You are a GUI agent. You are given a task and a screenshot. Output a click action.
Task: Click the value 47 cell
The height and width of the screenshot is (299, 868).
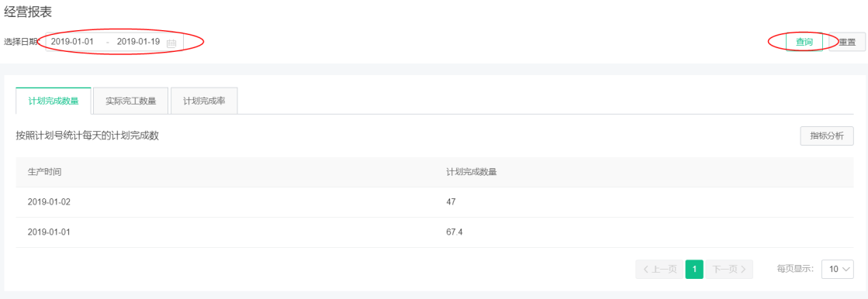(x=451, y=202)
